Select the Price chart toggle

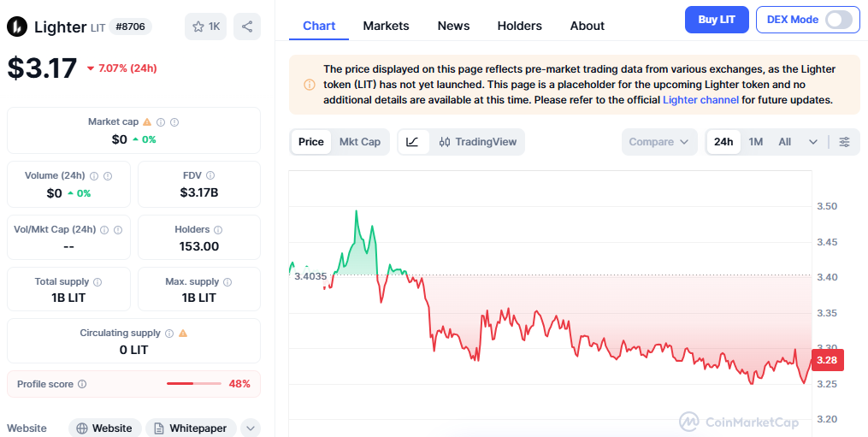(311, 142)
